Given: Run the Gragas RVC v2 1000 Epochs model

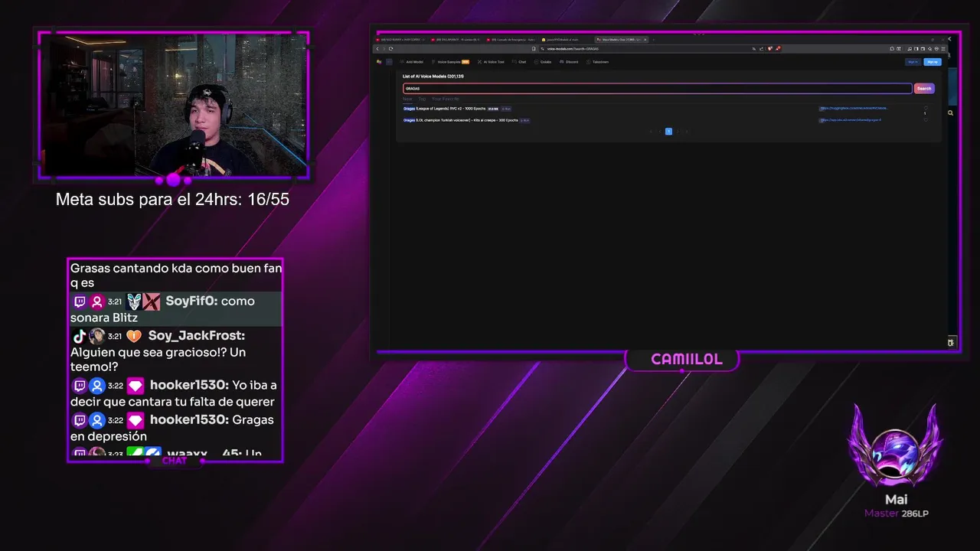Looking at the screenshot, I should click(506, 109).
